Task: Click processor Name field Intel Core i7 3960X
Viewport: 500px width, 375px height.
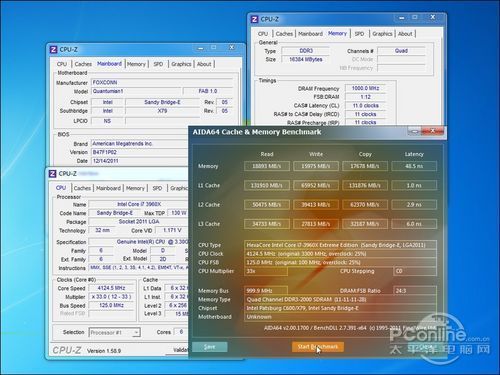Action: click(139, 204)
